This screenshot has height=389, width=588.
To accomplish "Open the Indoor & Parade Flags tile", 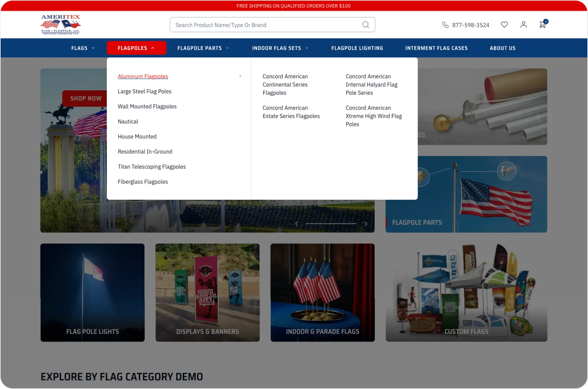I will click(x=322, y=292).
